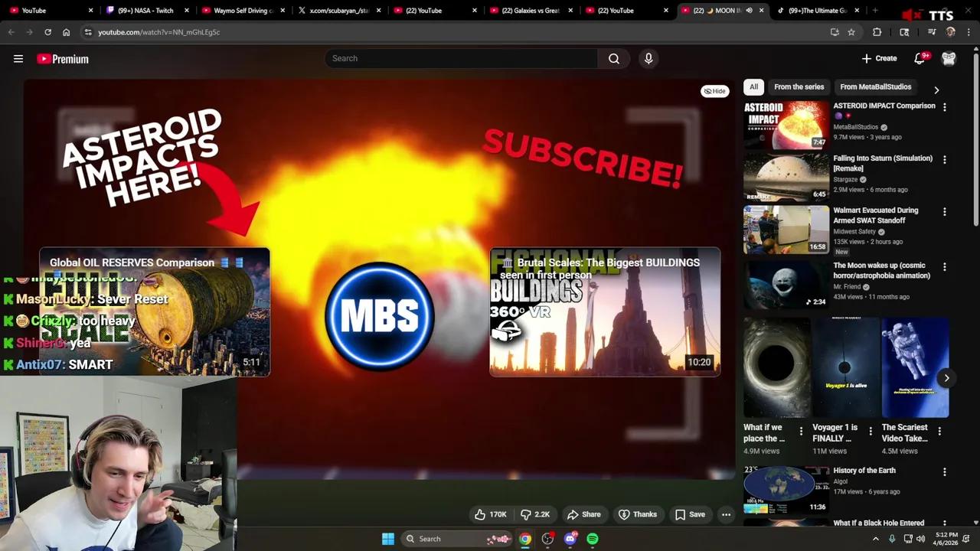Image resolution: width=980 pixels, height=551 pixels.
Task: Open Brutal Scales Biggest BUILDINGS end card
Action: (605, 311)
